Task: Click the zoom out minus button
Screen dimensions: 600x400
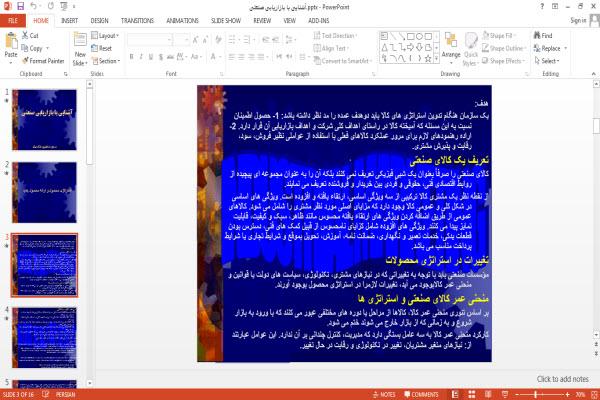Action: point(517,394)
